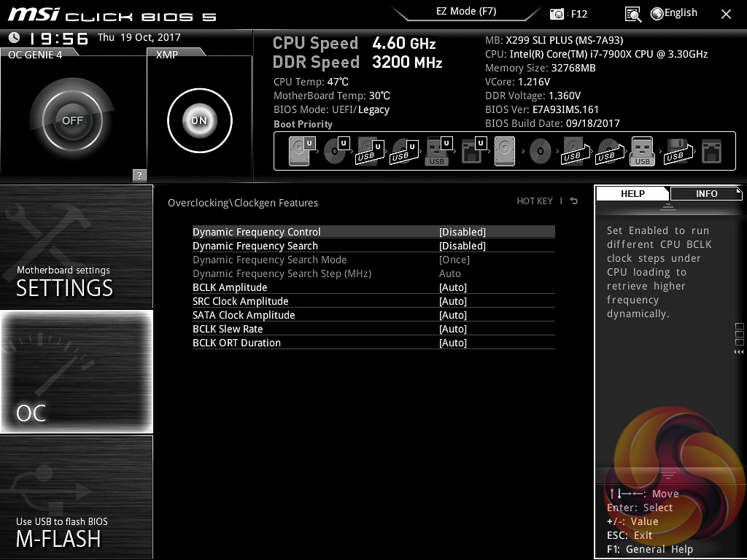Open Dynamic Frequency Search [Disabled] value
747x560 pixels.
tap(462, 246)
